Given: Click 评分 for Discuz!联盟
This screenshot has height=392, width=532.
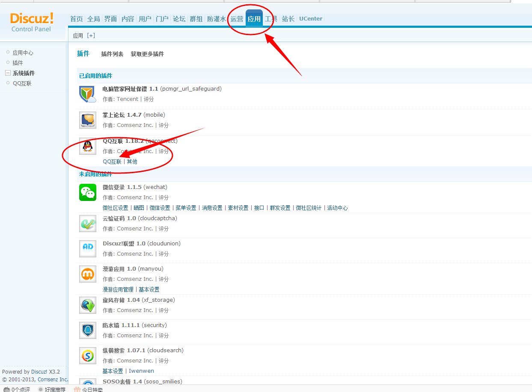Looking at the screenshot, I should (x=163, y=254).
